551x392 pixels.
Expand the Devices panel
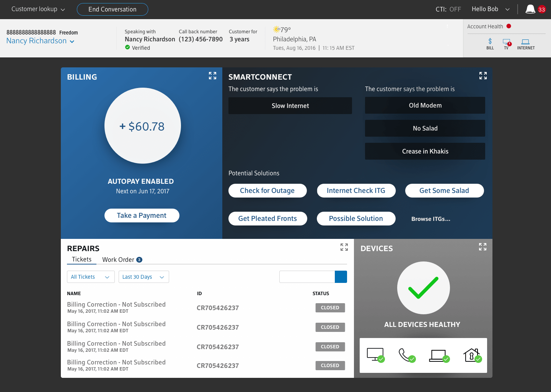(x=483, y=247)
